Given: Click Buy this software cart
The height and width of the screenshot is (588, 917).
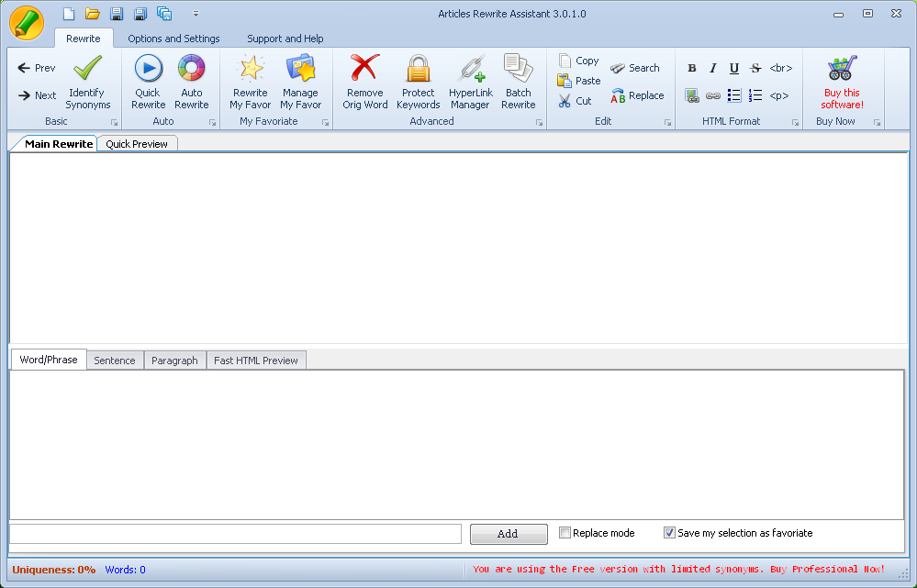Looking at the screenshot, I should pyautogui.click(x=842, y=82).
